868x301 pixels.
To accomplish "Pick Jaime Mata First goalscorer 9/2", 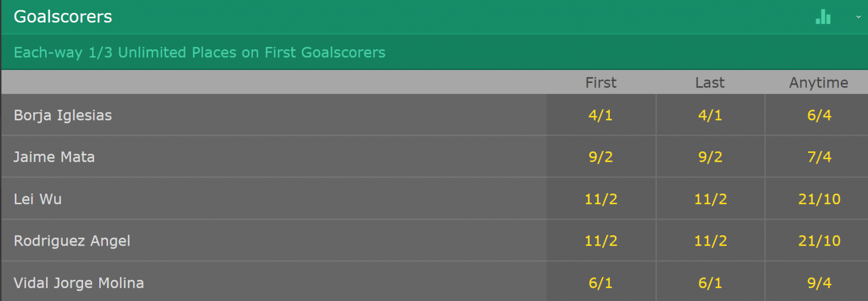I will point(601,157).
